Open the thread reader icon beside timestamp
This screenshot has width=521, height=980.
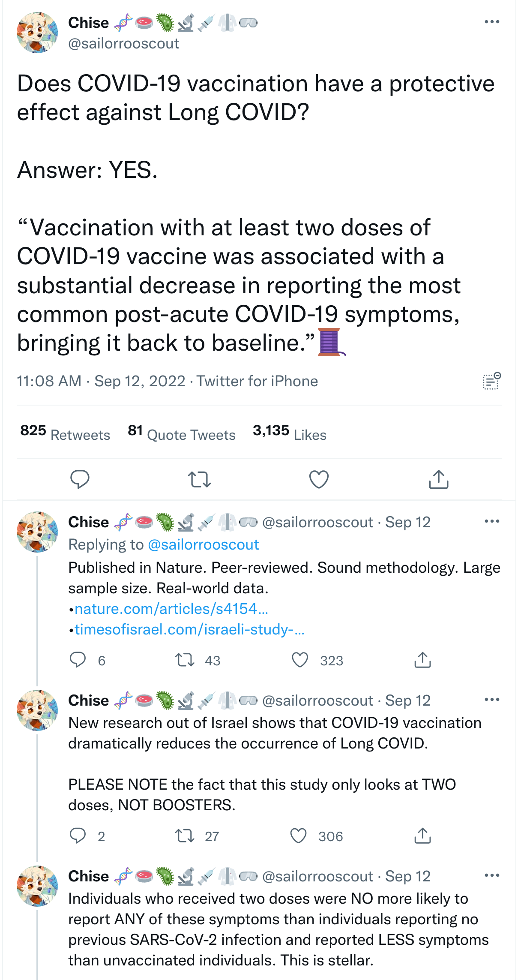click(x=491, y=381)
